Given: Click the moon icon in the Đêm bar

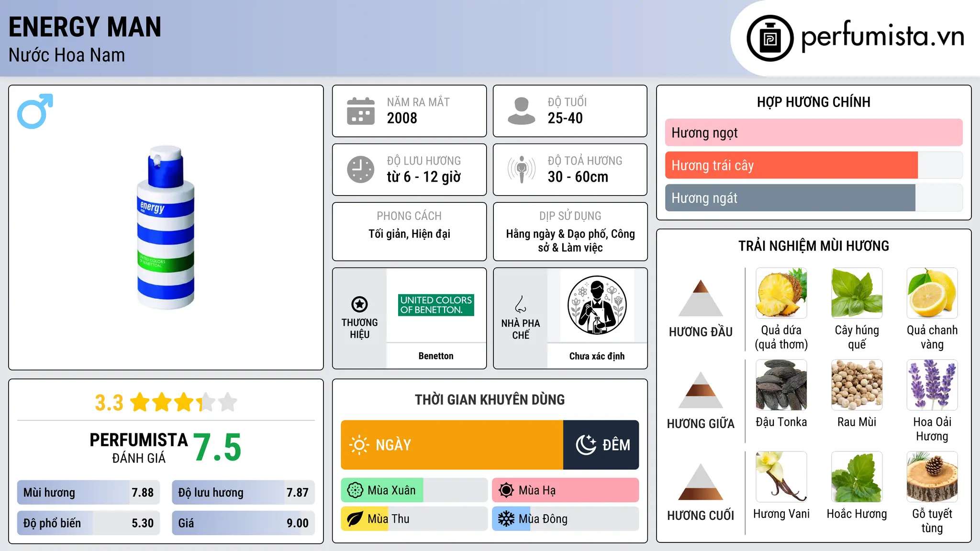Looking at the screenshot, I should pyautogui.click(x=586, y=445).
